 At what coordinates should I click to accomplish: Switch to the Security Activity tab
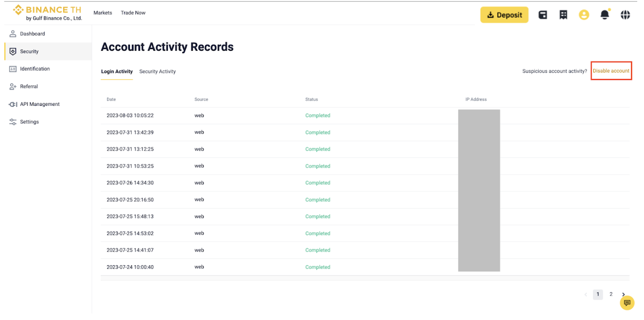click(x=157, y=72)
